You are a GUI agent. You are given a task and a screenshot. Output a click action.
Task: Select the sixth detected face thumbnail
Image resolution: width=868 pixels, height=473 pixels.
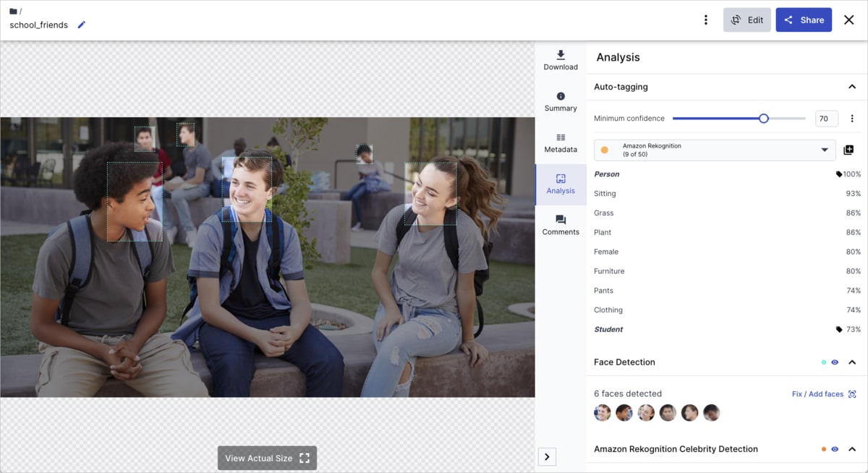[711, 413]
